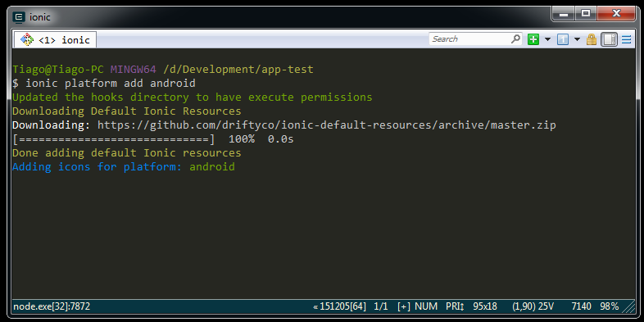Click the '/d/Development/app-test' path in prompt

[238, 70]
